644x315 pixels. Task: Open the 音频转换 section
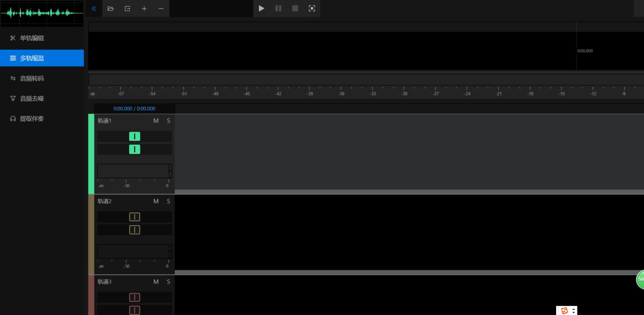point(32,78)
